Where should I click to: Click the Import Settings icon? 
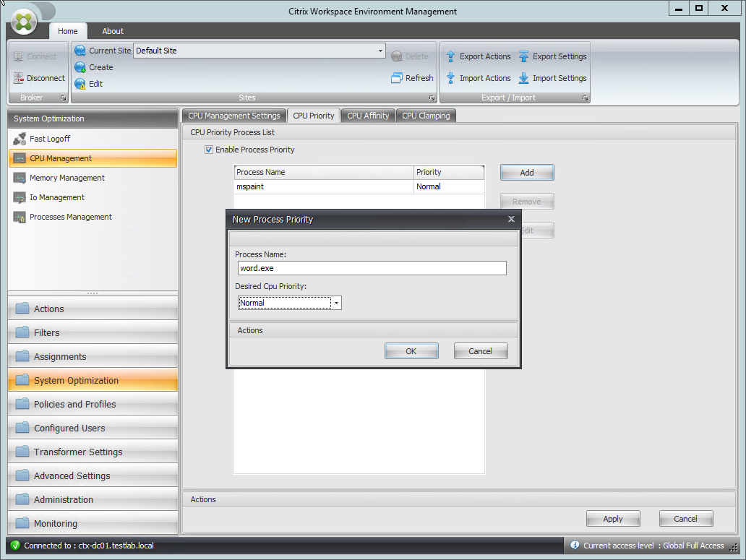pyautogui.click(x=523, y=78)
